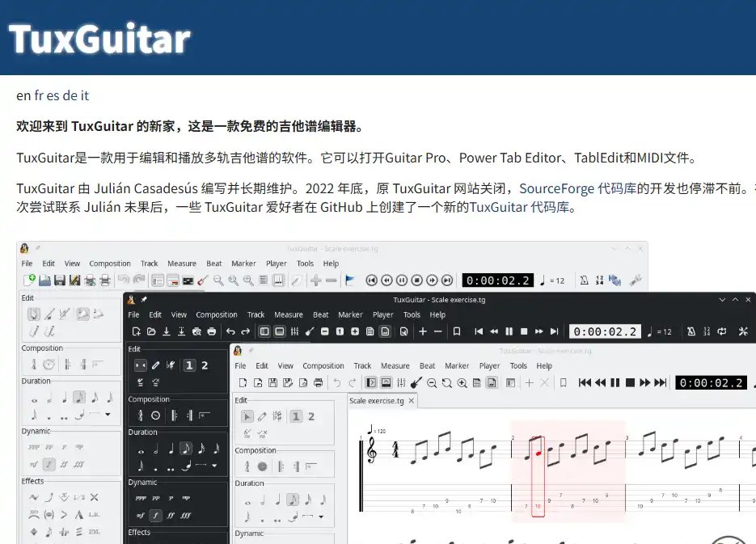
Task: Click circular pause button in back window
Action: click(402, 280)
